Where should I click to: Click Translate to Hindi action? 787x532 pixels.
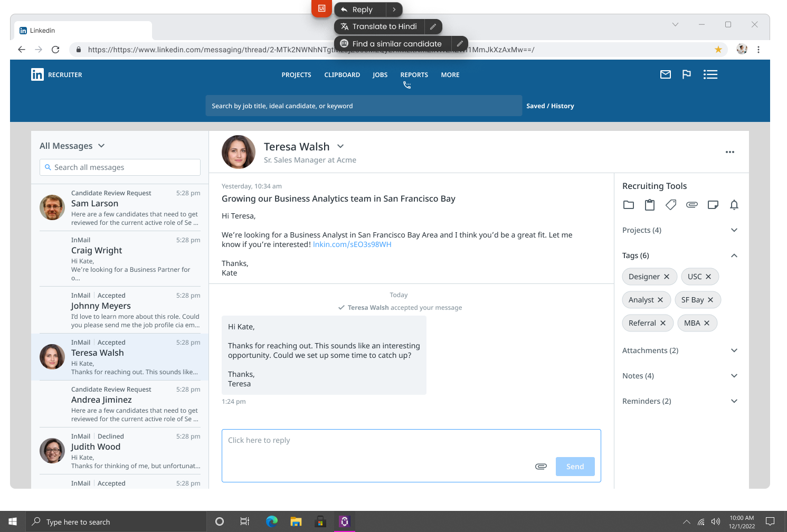pyautogui.click(x=380, y=26)
